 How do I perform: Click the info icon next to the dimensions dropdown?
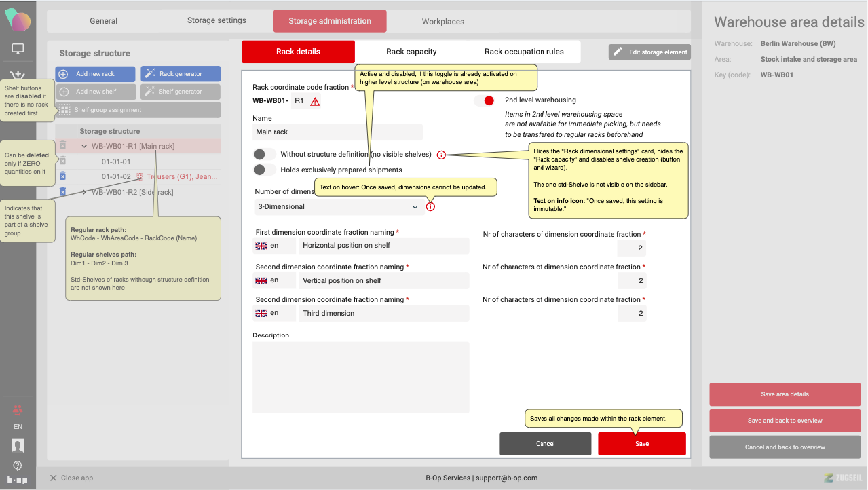tap(430, 206)
